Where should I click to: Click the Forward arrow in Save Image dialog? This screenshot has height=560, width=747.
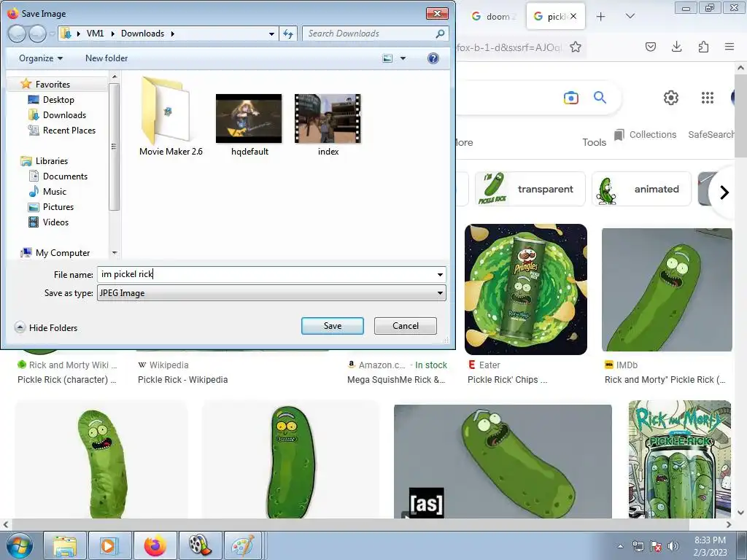point(37,34)
